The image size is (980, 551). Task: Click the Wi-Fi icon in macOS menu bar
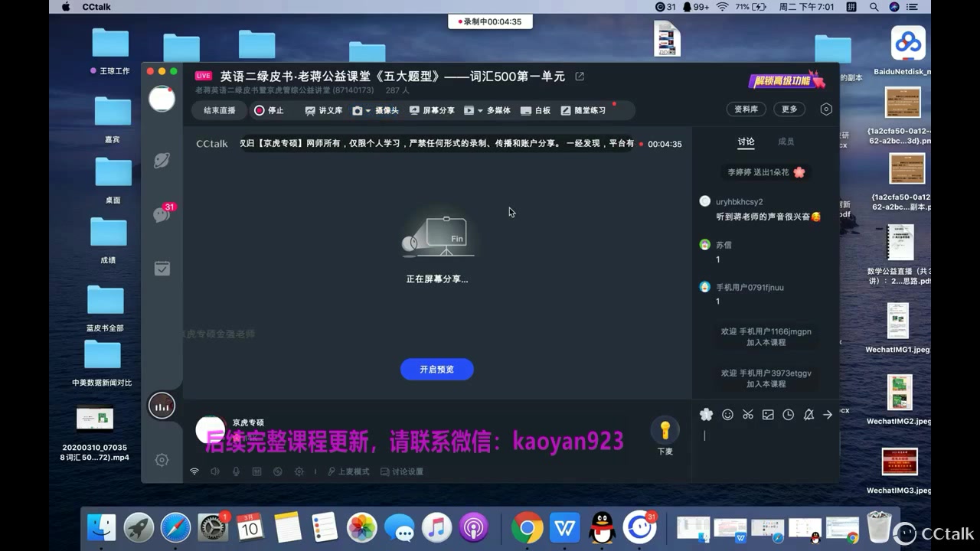722,7
